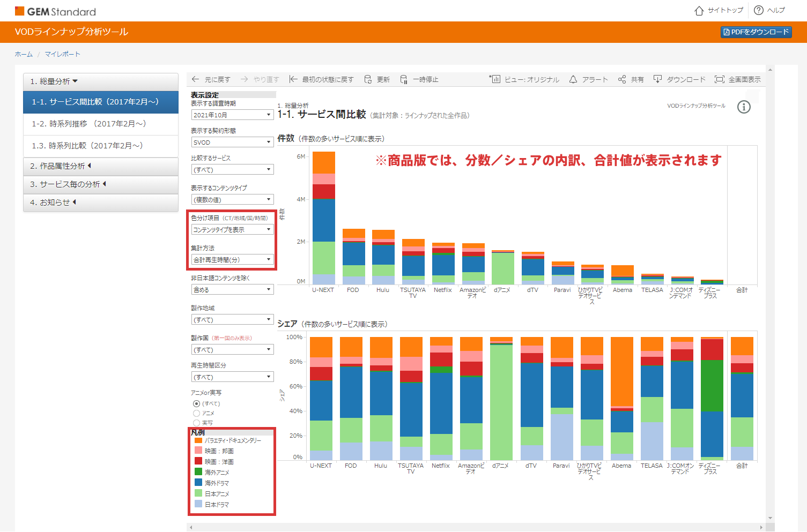
Task: Click the pause updates icon
Action: 404,79
